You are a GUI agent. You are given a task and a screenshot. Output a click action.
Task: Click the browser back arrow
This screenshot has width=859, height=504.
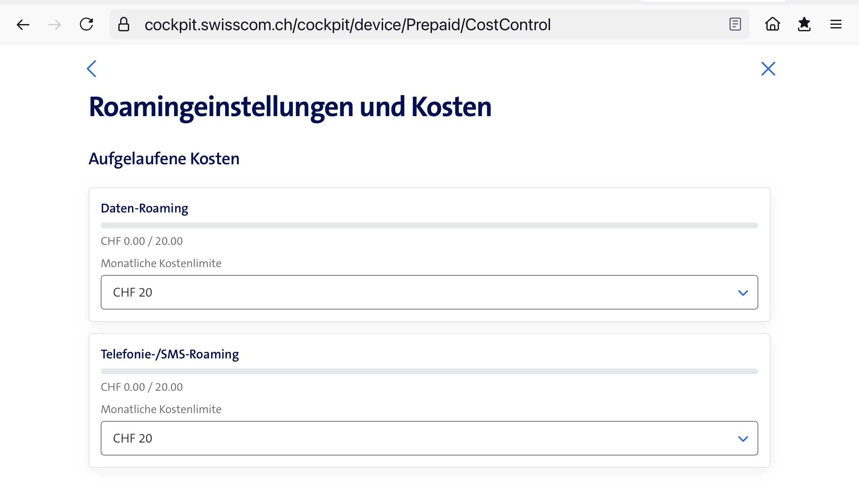tap(23, 24)
